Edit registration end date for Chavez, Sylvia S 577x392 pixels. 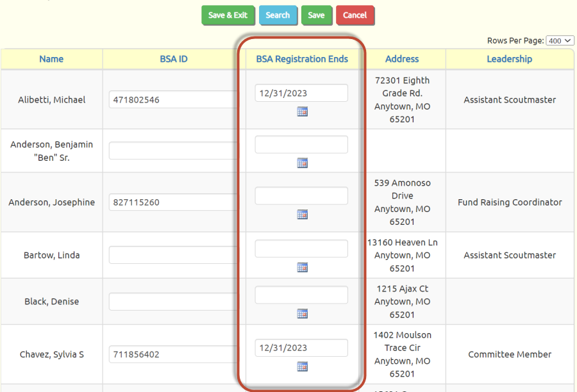click(301, 348)
